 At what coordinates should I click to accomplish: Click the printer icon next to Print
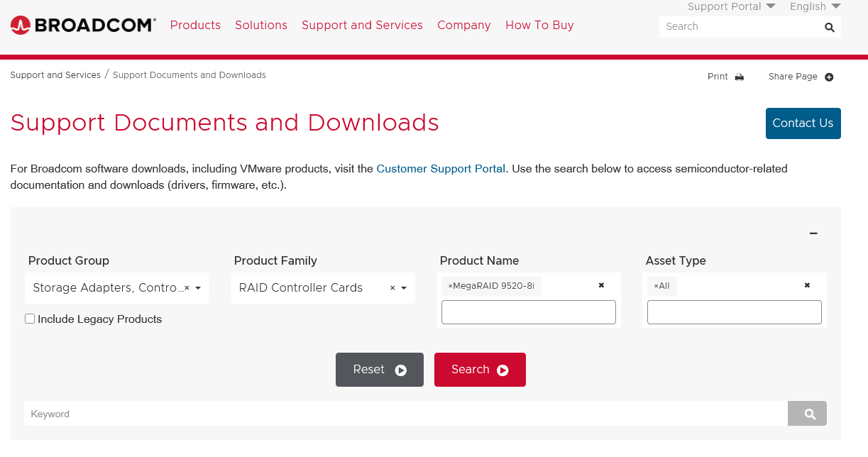point(740,77)
